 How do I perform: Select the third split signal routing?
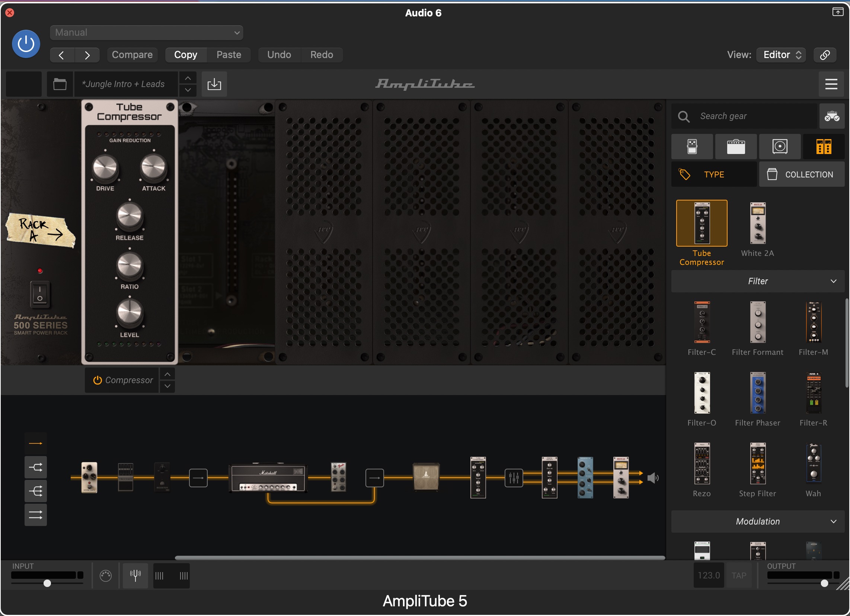36,491
